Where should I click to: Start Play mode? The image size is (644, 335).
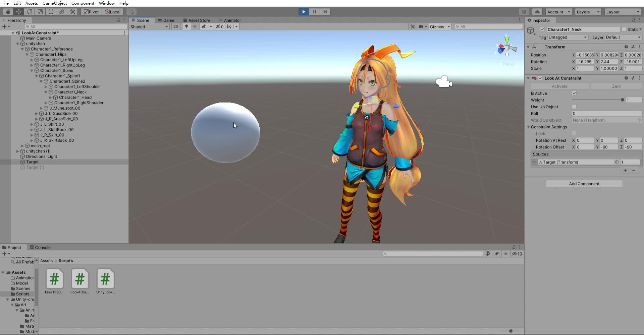[x=304, y=12]
